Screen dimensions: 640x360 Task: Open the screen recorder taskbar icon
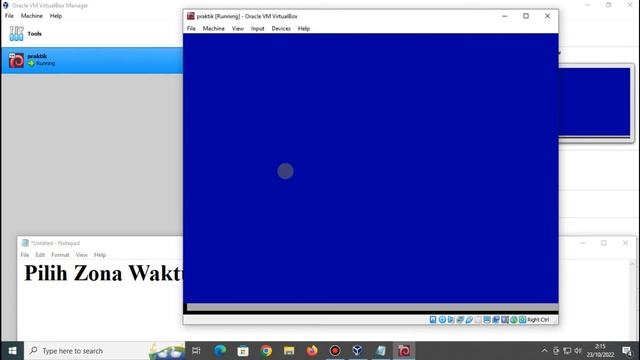click(335, 351)
